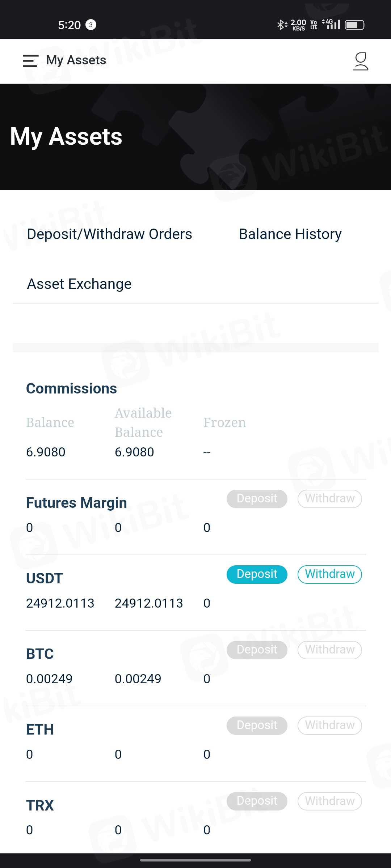Tap the Bluetooth status icon
The image size is (391, 868).
point(281,25)
